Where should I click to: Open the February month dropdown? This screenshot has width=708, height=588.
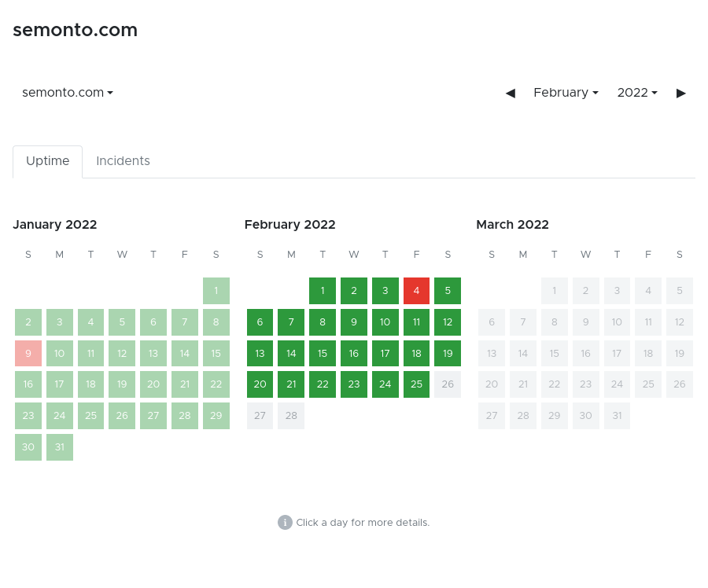pyautogui.click(x=566, y=93)
